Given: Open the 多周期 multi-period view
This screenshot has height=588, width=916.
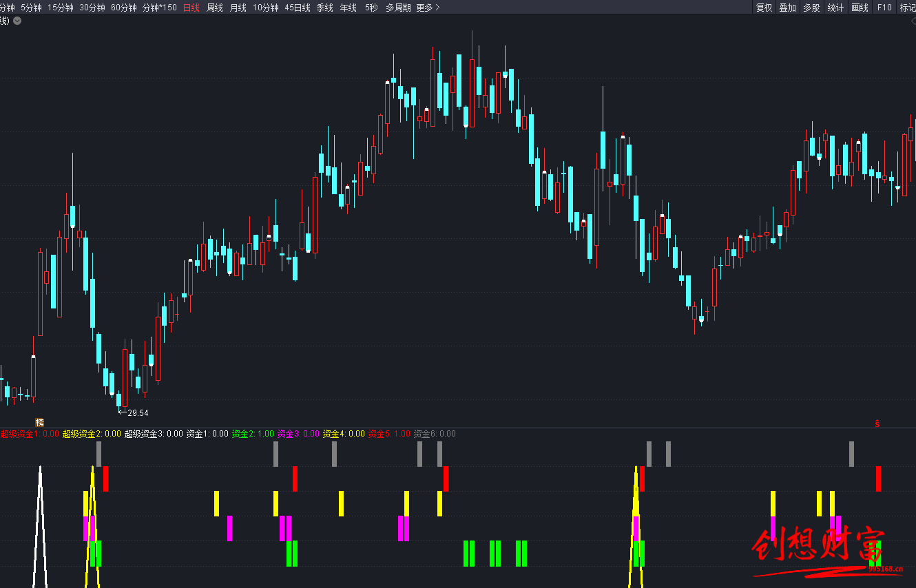Looking at the screenshot, I should click(x=398, y=8).
